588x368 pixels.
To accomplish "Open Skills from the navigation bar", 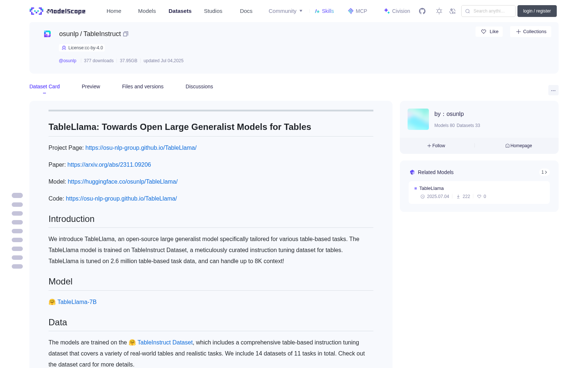I will 324,11.
